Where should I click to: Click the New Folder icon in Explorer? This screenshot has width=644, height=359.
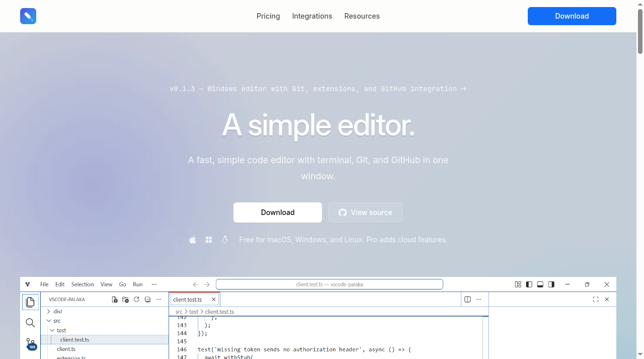126,300
